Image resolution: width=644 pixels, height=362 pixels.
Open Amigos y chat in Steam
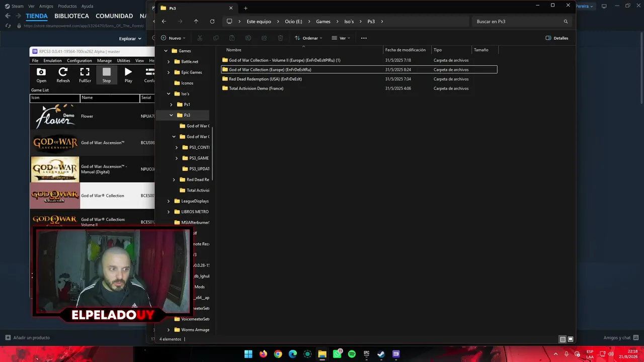pos(620,338)
